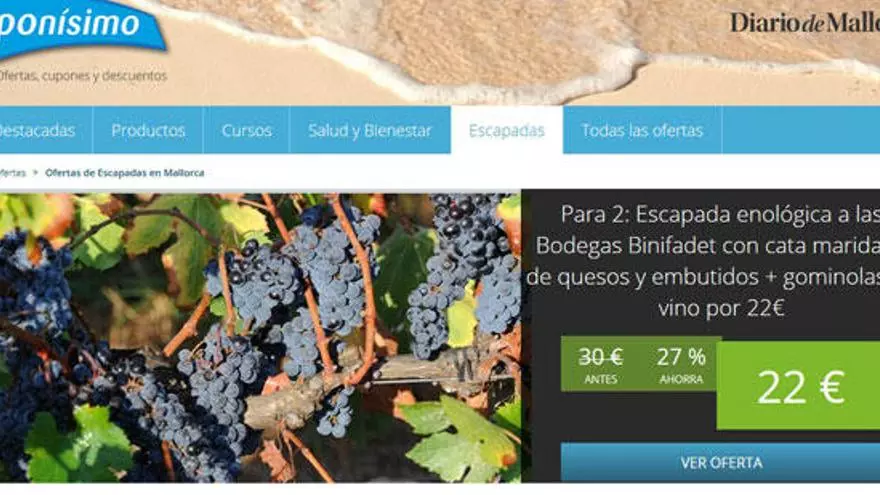Select the Cursos tab
This screenshot has height=495, width=880.
click(x=246, y=130)
